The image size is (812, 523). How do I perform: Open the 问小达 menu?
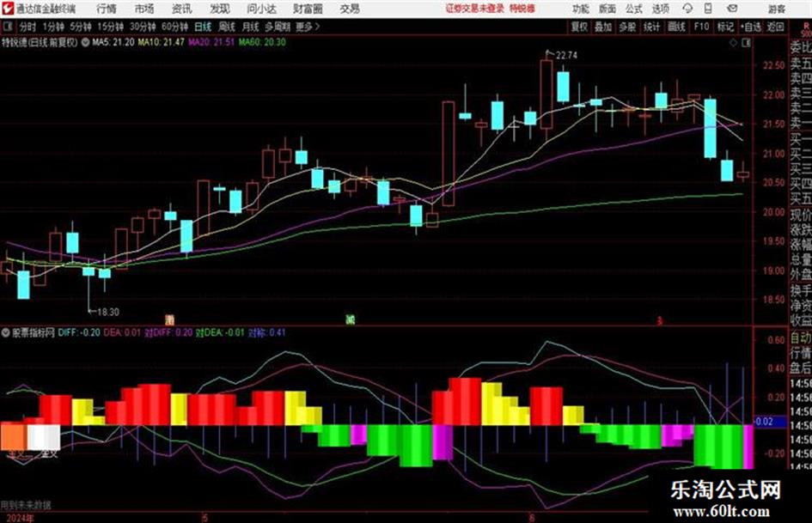tap(261, 9)
